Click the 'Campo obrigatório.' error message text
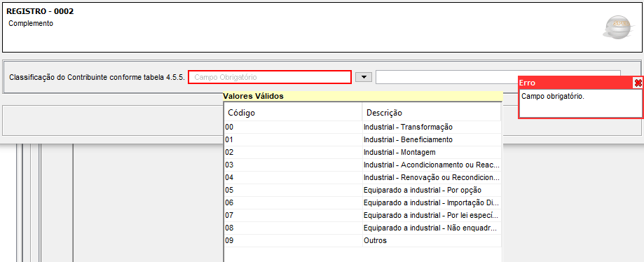The width and height of the screenshot is (644, 262). click(552, 97)
